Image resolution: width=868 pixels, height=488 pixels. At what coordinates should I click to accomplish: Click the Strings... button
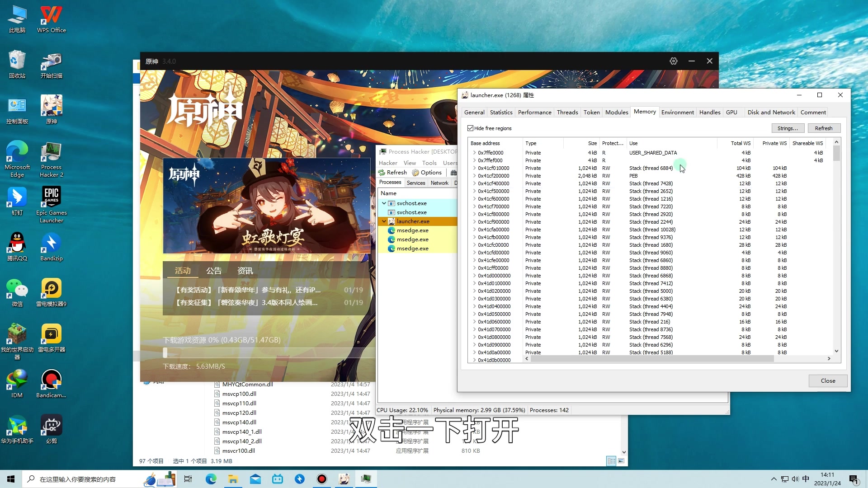(788, 128)
